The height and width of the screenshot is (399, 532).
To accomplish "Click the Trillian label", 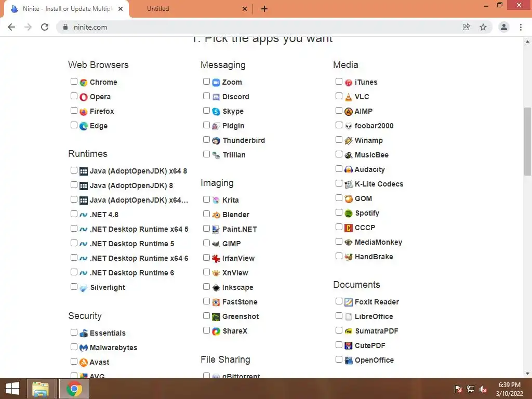I will 234,155.
